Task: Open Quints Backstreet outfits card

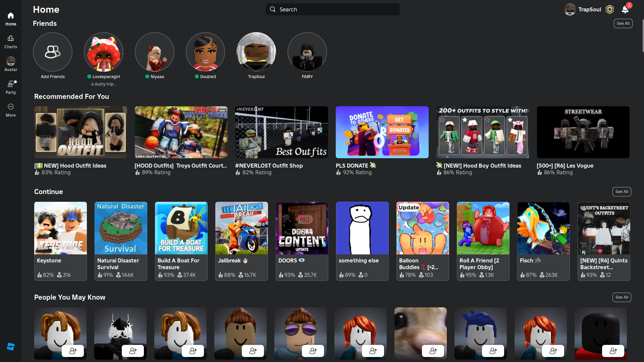Action: (x=604, y=241)
